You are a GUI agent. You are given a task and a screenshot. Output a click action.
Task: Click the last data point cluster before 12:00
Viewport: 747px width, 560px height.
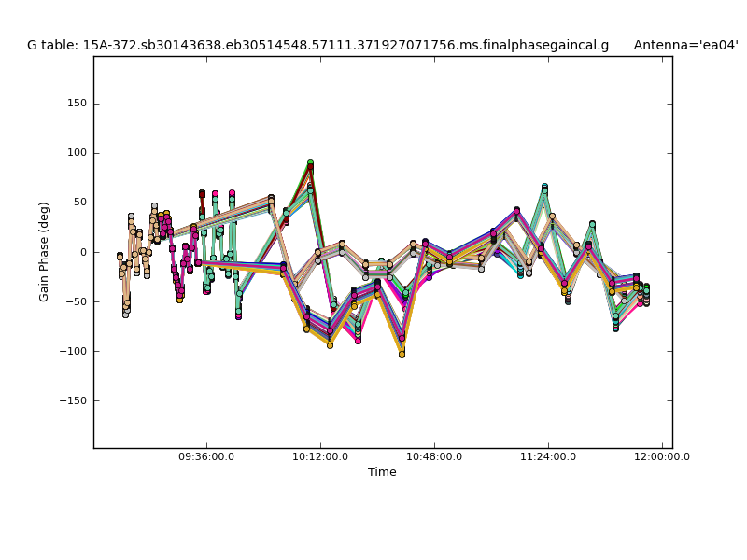645,293
